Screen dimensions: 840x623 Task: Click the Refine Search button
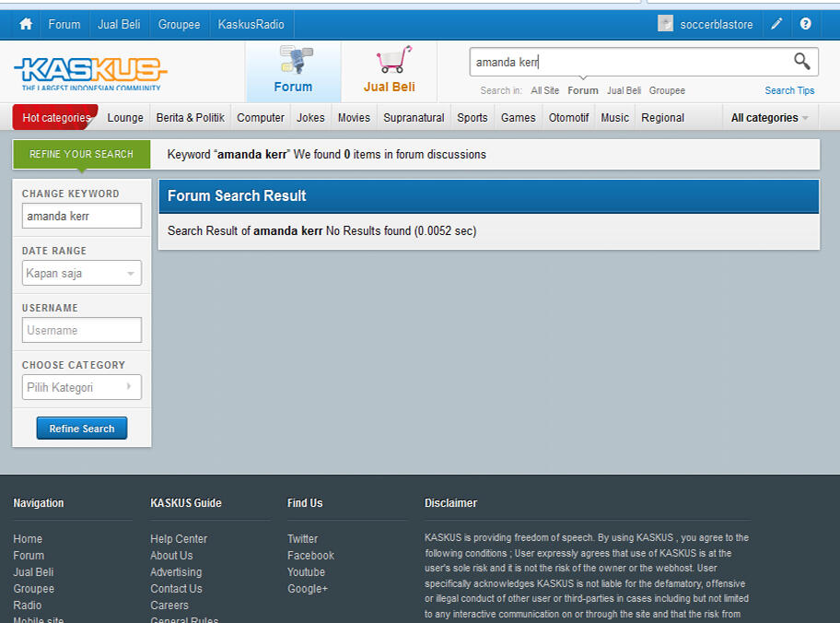(82, 429)
